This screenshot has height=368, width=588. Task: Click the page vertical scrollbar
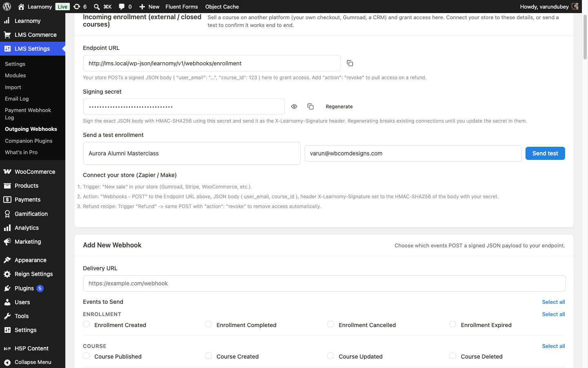(x=585, y=37)
